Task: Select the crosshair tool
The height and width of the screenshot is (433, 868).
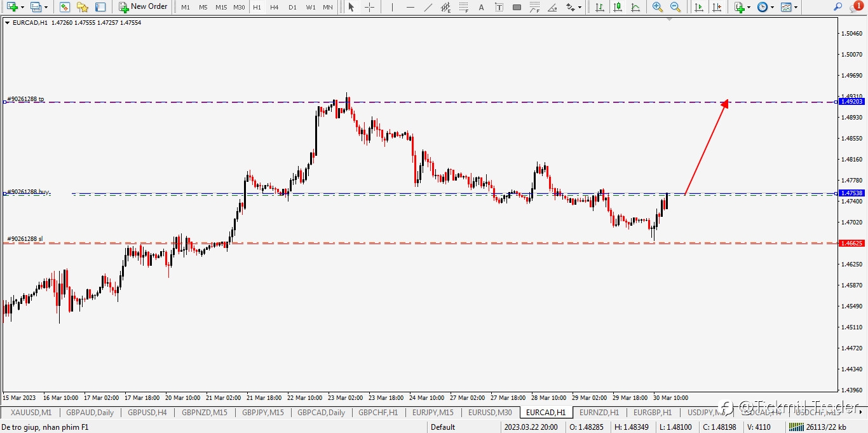Action: coord(369,7)
